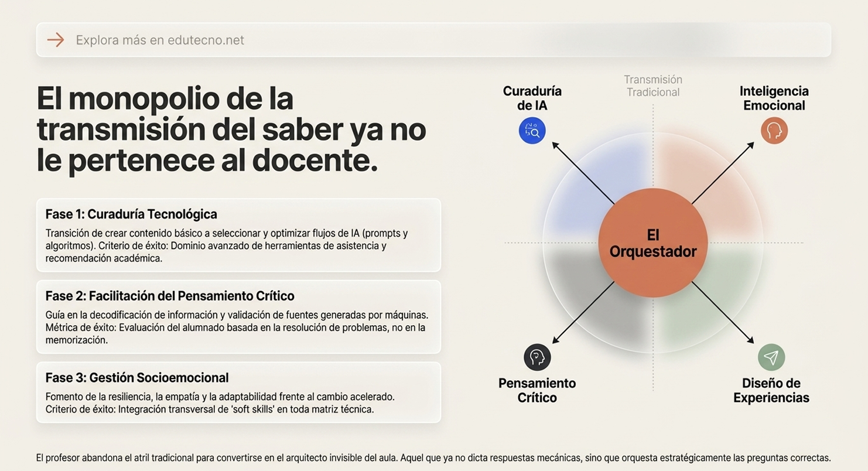Click the dark Pensamiento Crítico head icon

click(537, 357)
